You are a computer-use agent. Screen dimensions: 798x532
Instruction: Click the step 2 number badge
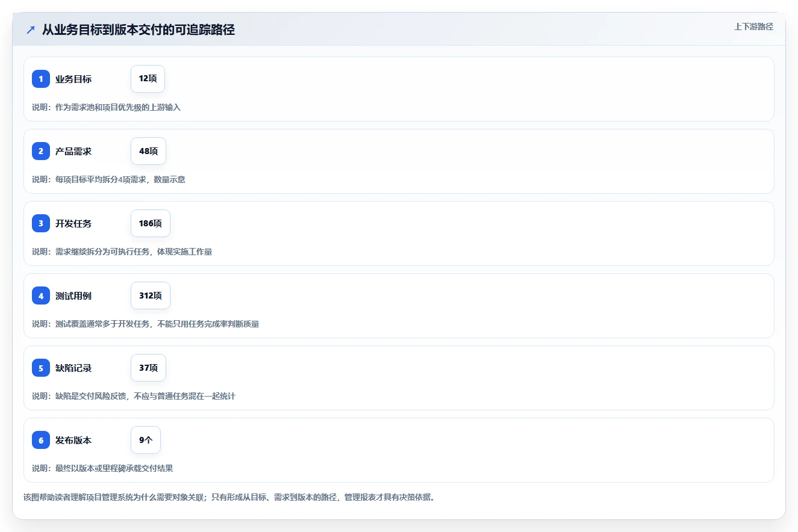(41, 151)
